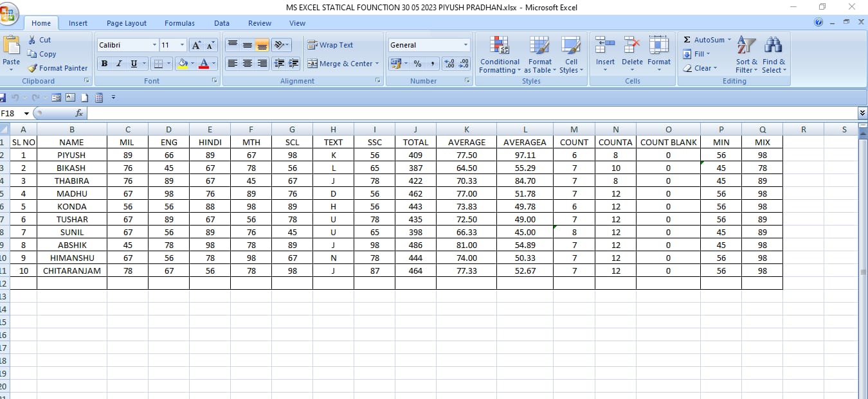Click the Percent Style icon
The image size is (868, 399).
(417, 64)
